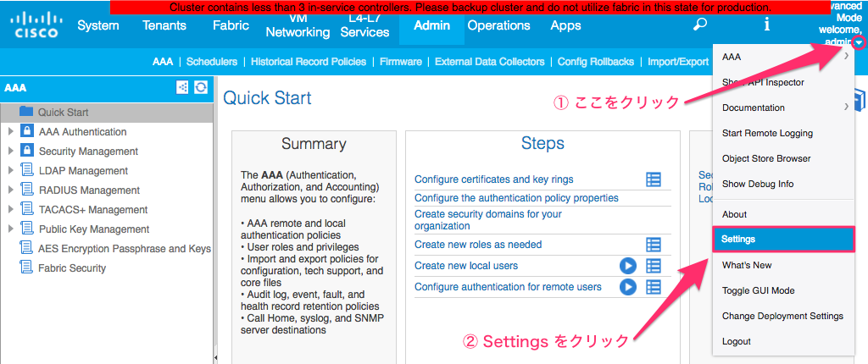
Task: Open the Operations menu
Action: click(498, 25)
